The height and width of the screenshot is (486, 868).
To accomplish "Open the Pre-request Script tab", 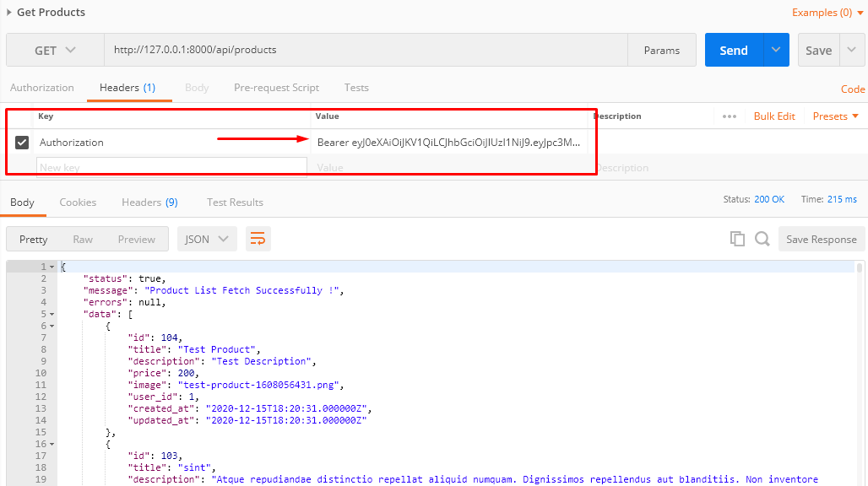I will point(276,88).
